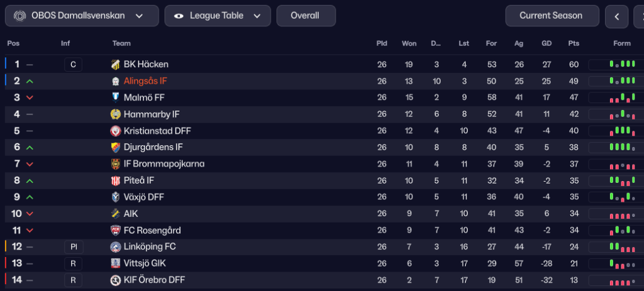Screen dimensions: 644x291
Task: Click the Malmö FF club crest
Action: tap(116, 97)
